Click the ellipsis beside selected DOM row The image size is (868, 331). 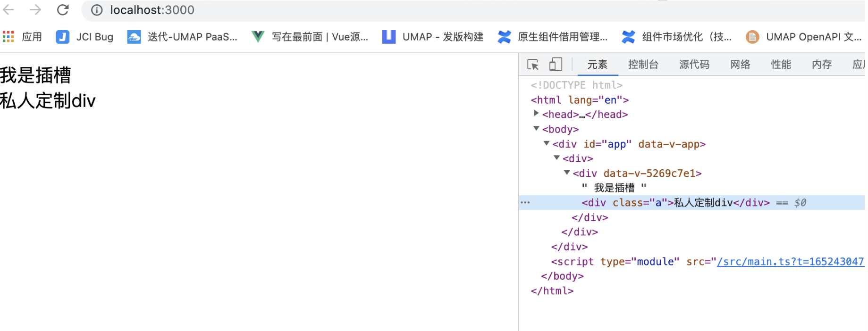click(x=525, y=203)
